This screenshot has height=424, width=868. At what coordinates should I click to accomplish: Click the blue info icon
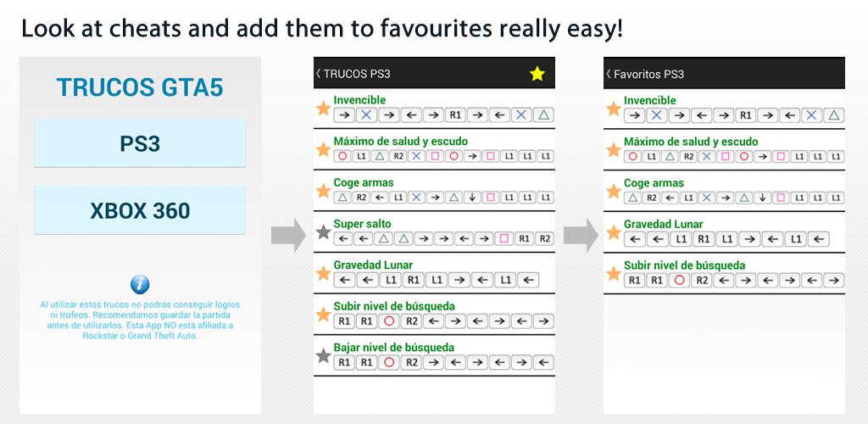pos(140,284)
